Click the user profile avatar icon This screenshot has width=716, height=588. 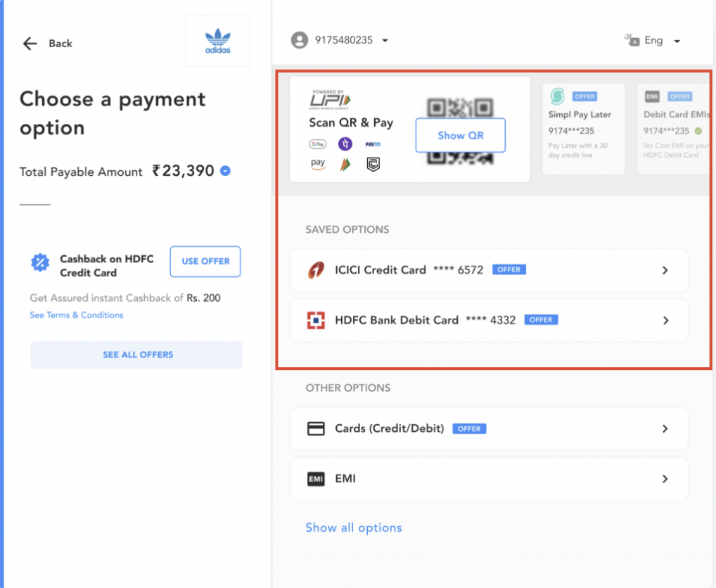[x=300, y=40]
